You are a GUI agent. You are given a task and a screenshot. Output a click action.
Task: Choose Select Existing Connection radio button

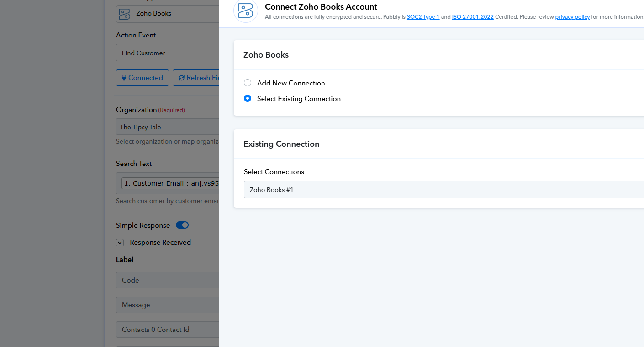click(x=248, y=98)
